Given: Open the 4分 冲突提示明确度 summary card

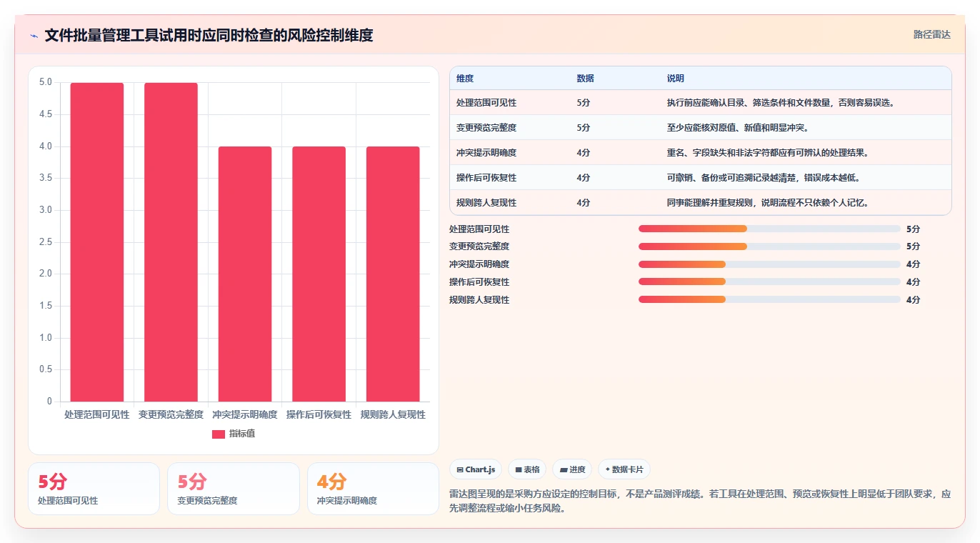Looking at the screenshot, I should [373, 489].
